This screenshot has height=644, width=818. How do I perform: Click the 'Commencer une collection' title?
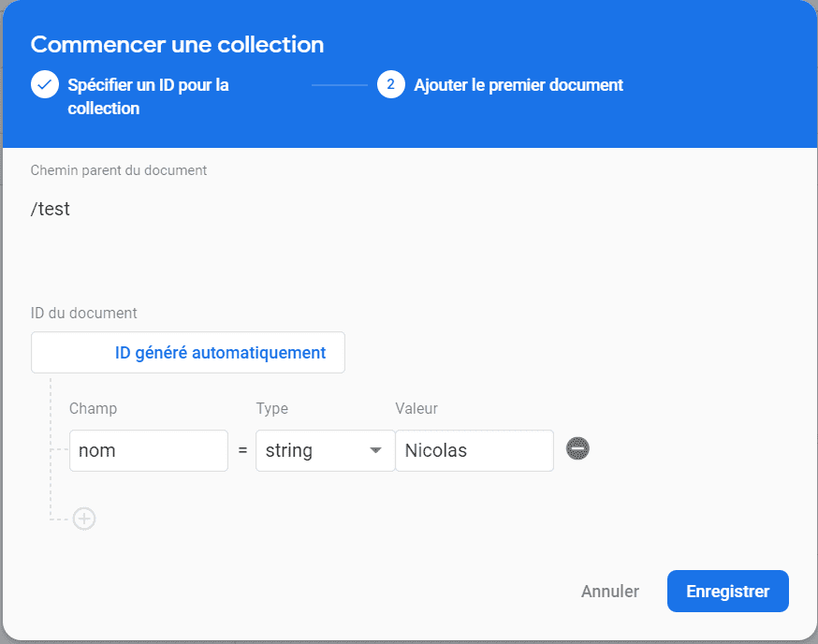coord(178,44)
